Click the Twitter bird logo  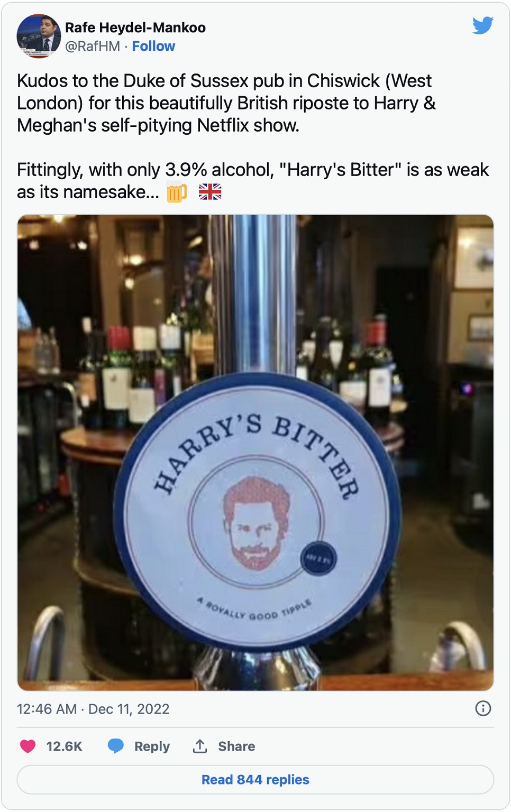click(483, 25)
